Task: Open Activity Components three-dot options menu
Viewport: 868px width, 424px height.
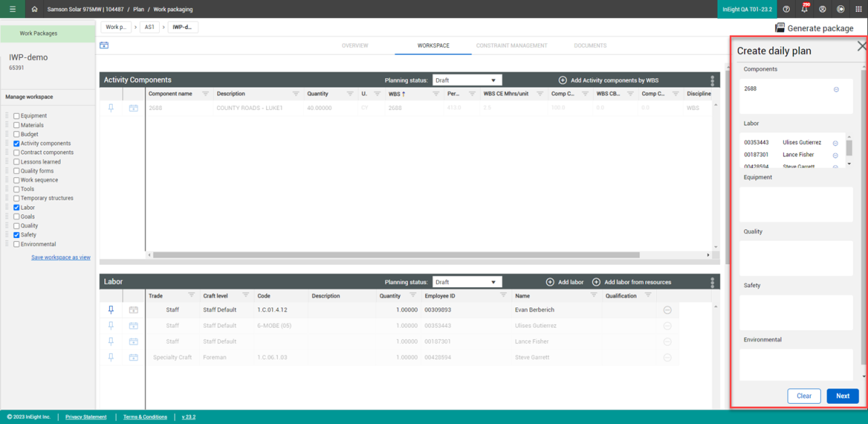Action: (x=712, y=80)
